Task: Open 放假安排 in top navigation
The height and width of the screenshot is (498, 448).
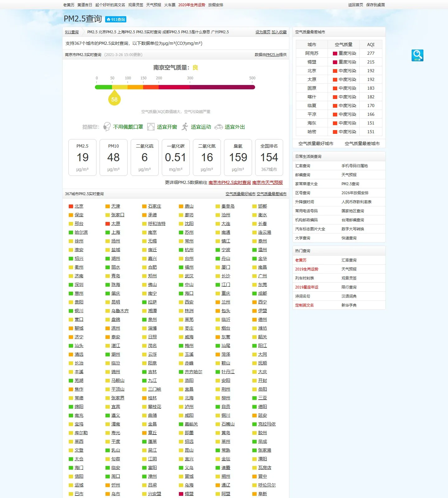Action: 216,5
